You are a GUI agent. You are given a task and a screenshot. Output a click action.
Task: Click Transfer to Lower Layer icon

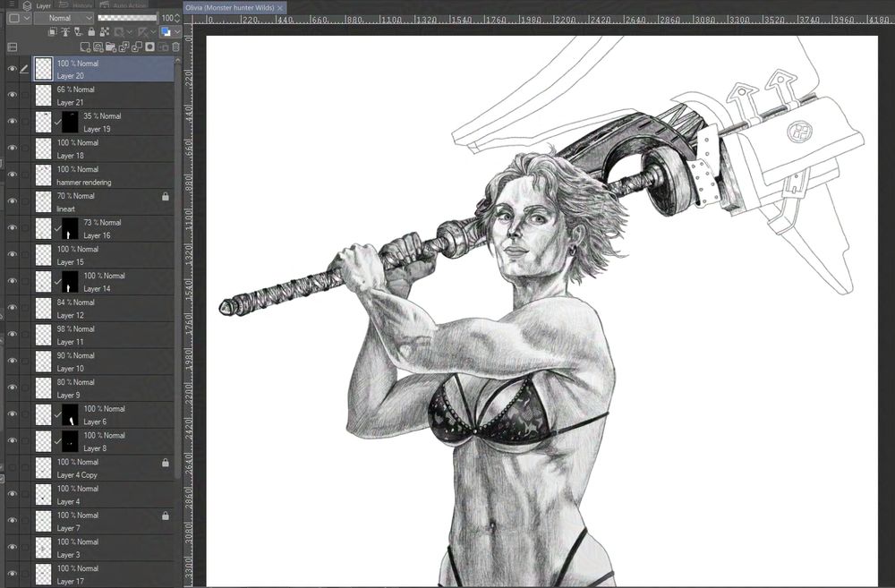click(124, 47)
